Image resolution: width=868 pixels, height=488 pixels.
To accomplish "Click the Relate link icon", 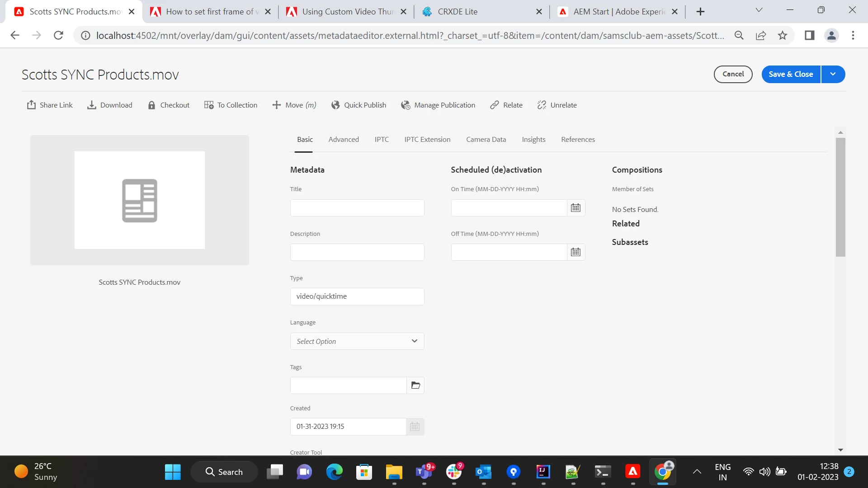I will 495,105.
